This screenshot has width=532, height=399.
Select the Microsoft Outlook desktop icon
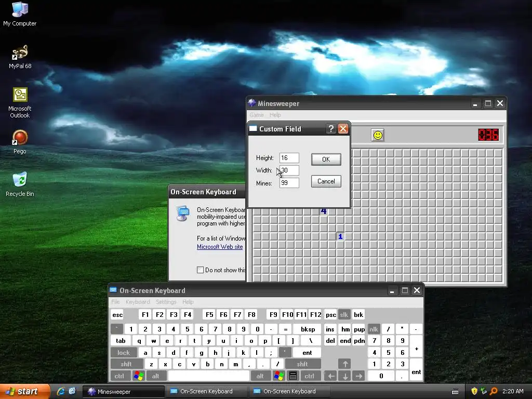(x=20, y=103)
